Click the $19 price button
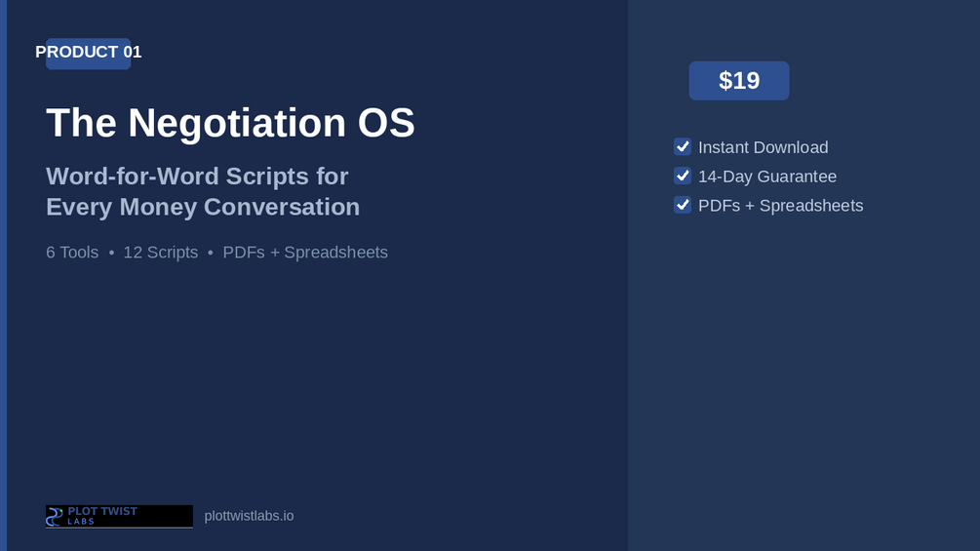 pyautogui.click(x=739, y=81)
